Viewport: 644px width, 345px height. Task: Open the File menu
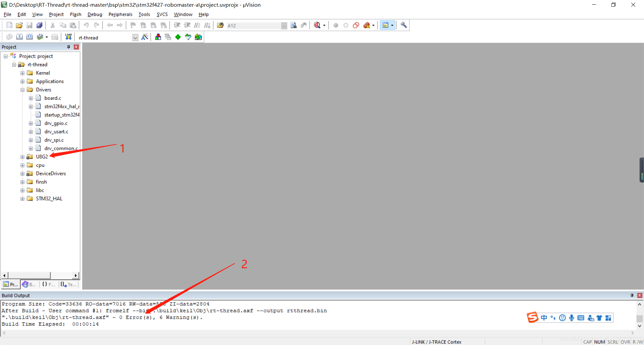[7, 14]
